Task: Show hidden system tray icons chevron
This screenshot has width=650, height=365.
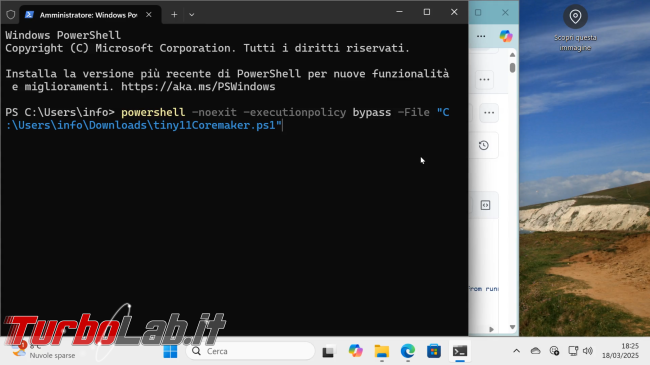Action: point(517,351)
